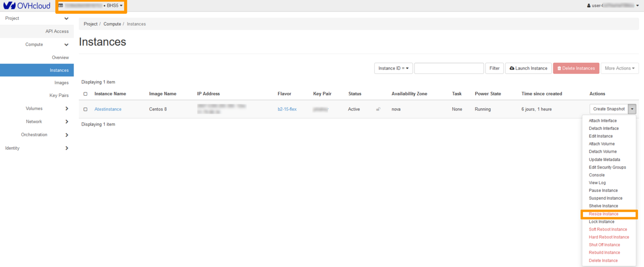Choose View Log from the actions menu
The image size is (644, 267).
pyautogui.click(x=597, y=182)
